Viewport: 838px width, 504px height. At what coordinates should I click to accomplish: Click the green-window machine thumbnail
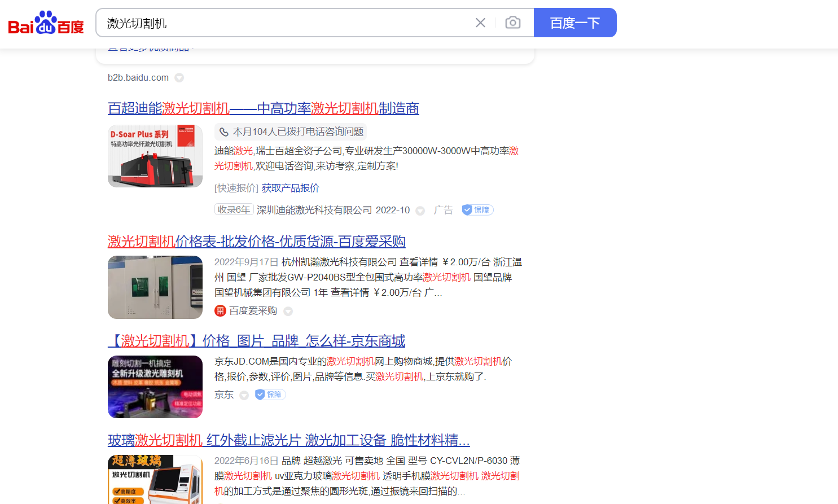coord(155,287)
